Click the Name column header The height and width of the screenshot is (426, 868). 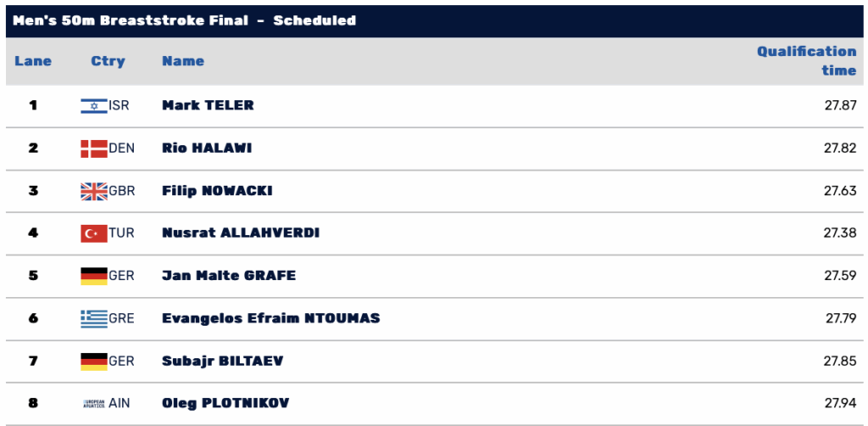[183, 61]
